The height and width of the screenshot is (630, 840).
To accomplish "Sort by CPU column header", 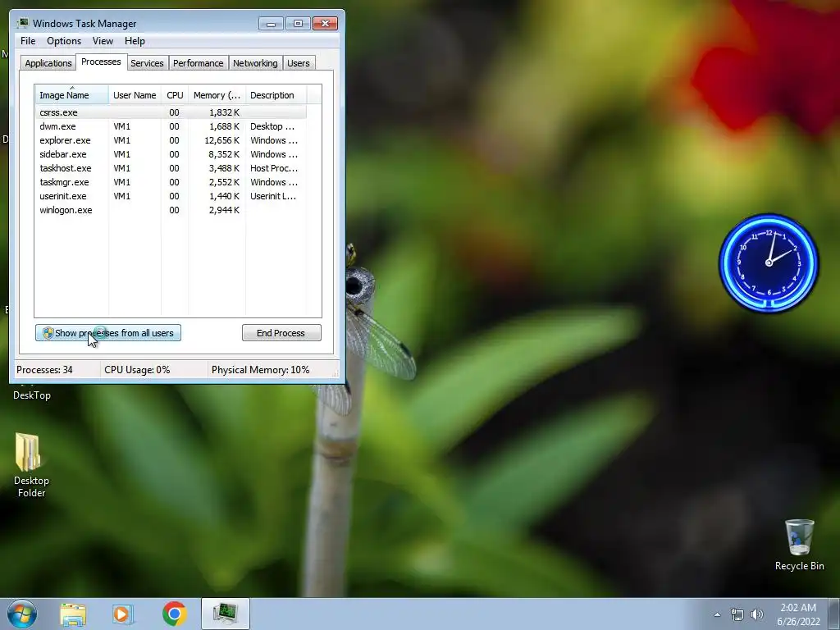I will click(x=175, y=95).
